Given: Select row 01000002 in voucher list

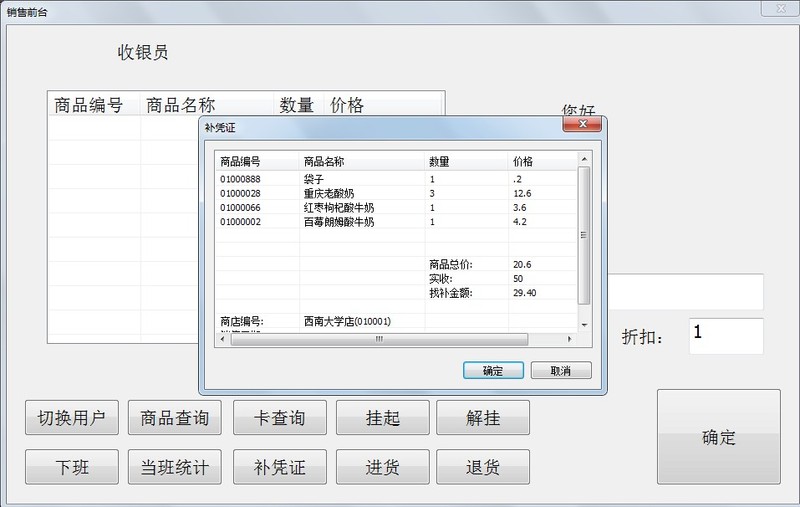Looking at the screenshot, I should click(396, 222).
